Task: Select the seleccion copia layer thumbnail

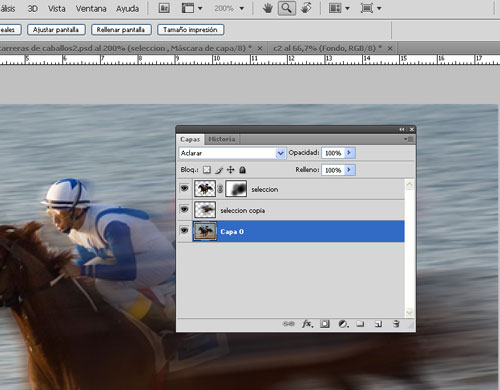Action: coord(205,210)
